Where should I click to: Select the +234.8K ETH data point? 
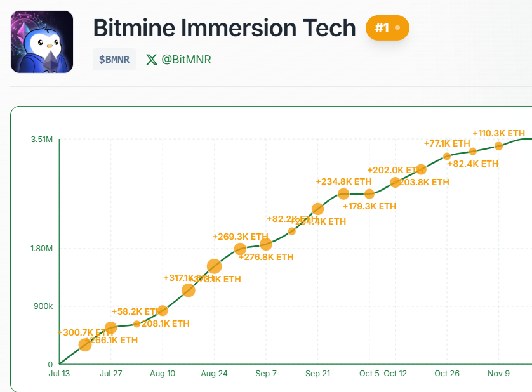(343, 193)
